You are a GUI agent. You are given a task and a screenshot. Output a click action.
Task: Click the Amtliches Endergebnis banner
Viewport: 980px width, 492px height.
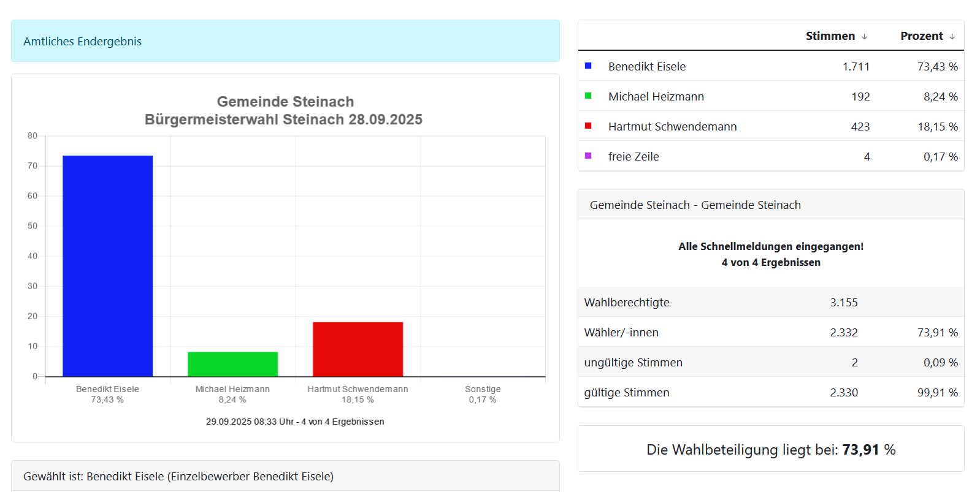coord(285,41)
